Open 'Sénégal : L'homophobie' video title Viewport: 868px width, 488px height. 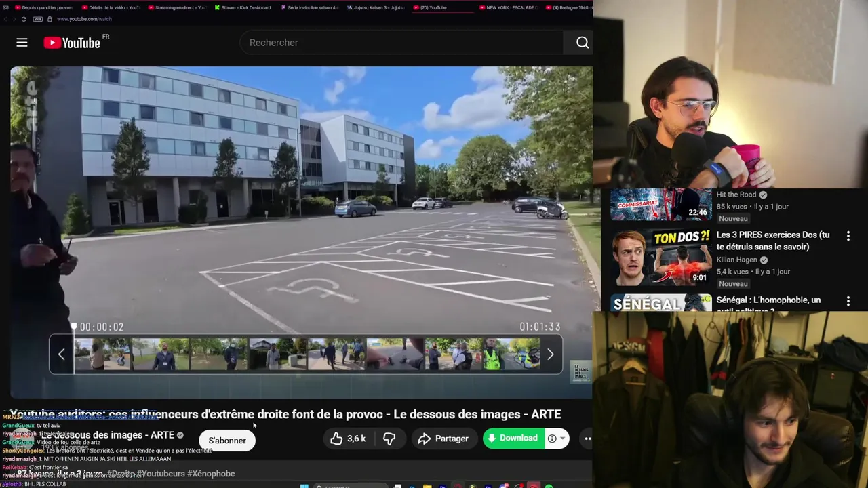click(x=768, y=304)
